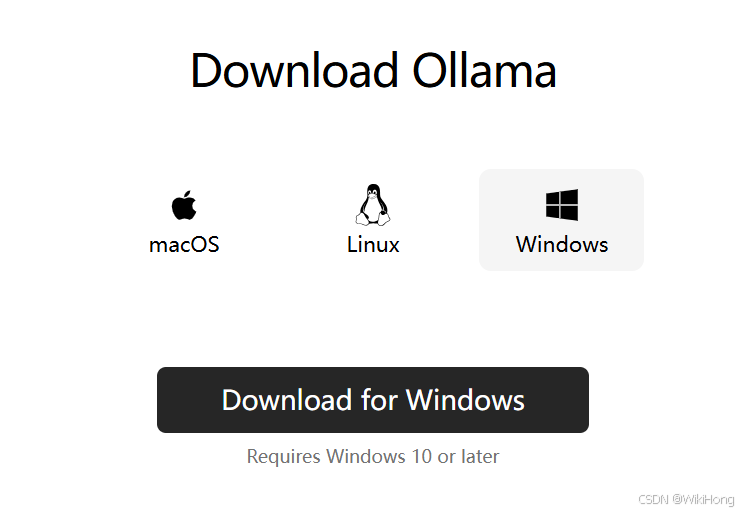
Task: Select the Windows tab label
Action: point(562,245)
